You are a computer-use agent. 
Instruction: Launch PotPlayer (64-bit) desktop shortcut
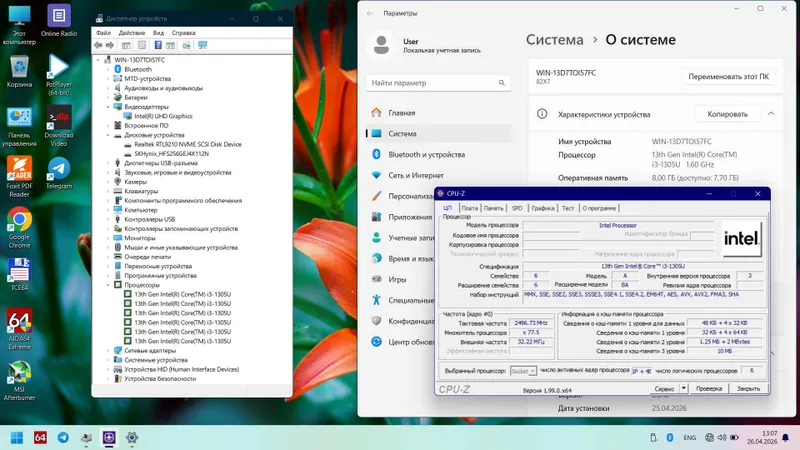(x=59, y=76)
